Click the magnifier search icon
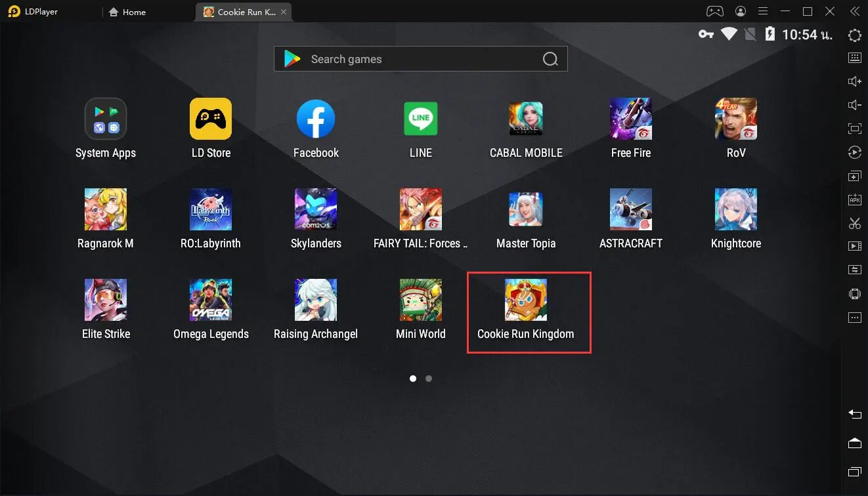 [550, 59]
